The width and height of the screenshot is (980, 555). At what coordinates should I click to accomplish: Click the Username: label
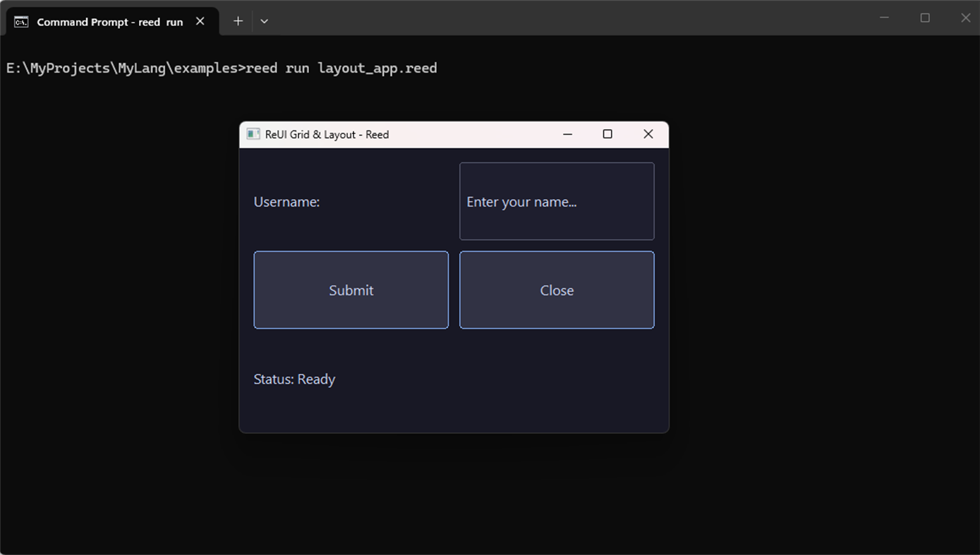(x=286, y=202)
